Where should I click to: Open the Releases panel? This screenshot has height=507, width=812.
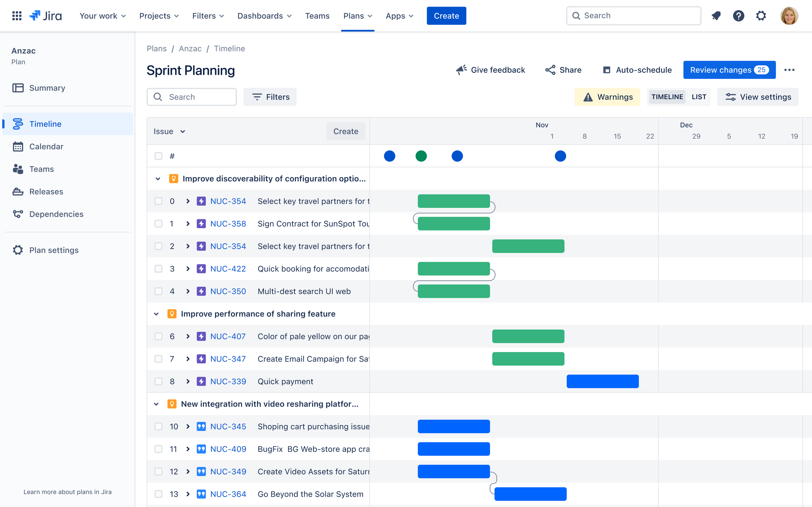point(46,191)
